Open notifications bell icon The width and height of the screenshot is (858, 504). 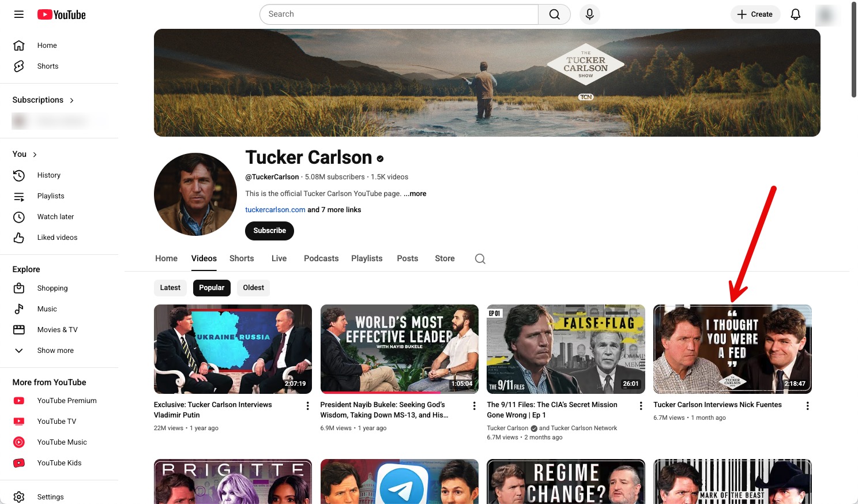796,14
